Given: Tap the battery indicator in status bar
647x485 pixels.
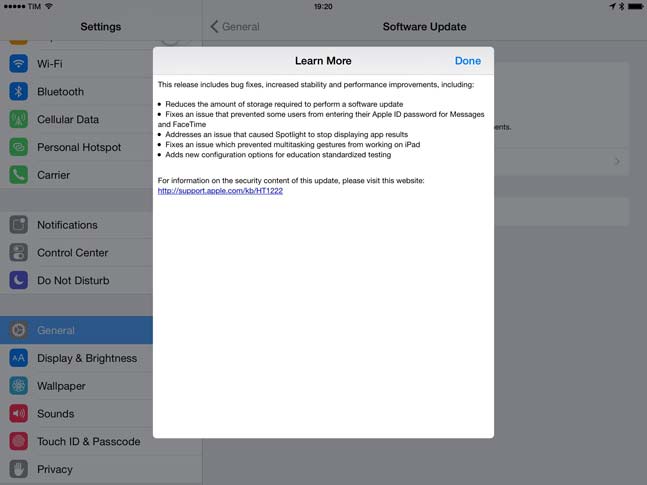Looking at the screenshot, I should (633, 6).
